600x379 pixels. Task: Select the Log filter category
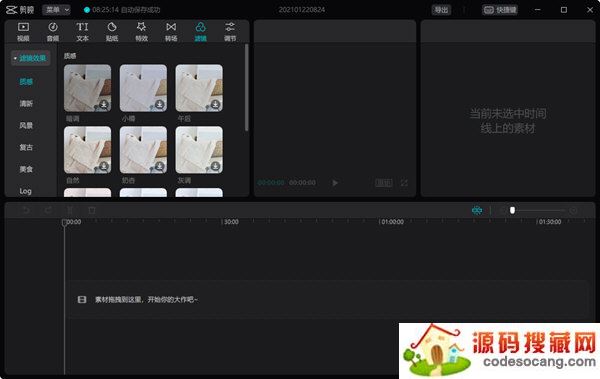pos(25,191)
